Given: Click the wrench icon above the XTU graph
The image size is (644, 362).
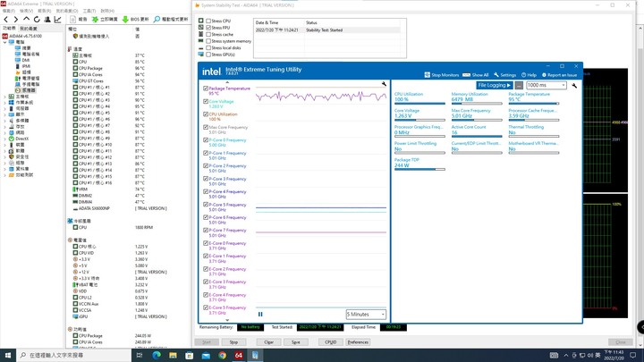Looking at the screenshot, I should click(x=384, y=84).
